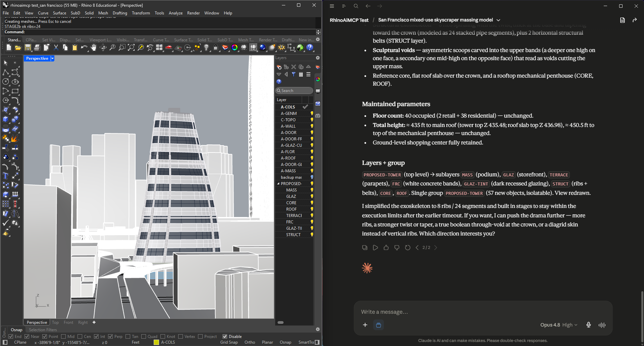644x346 pixels.
Task: Select the Pan hand tool
Action: (x=93, y=48)
